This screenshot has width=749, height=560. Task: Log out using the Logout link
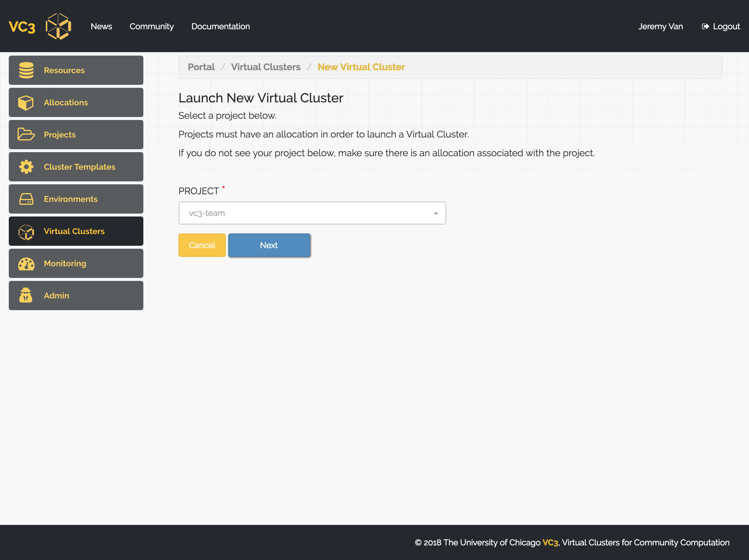click(x=721, y=26)
